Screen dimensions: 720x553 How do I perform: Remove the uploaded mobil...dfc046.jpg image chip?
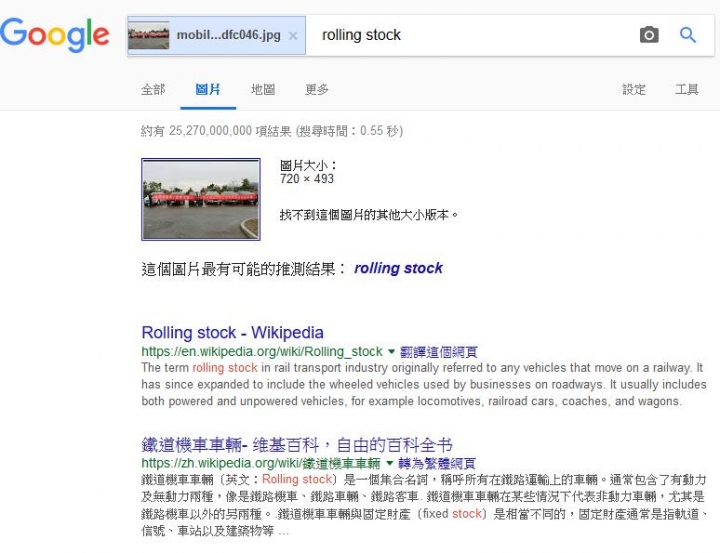tap(293, 36)
